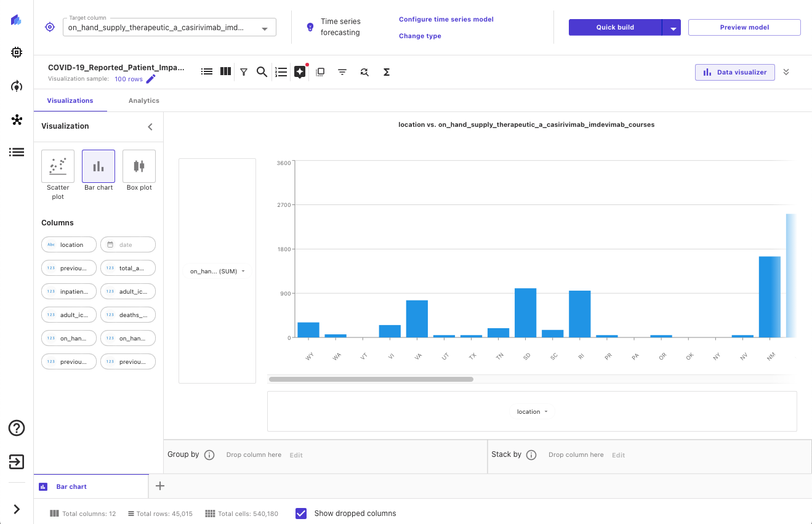
Task: Select the Bar chart bottom tab
Action: point(71,486)
